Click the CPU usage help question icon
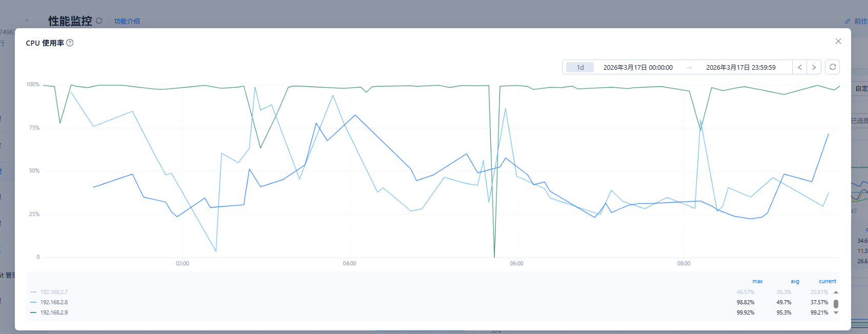 (x=70, y=43)
